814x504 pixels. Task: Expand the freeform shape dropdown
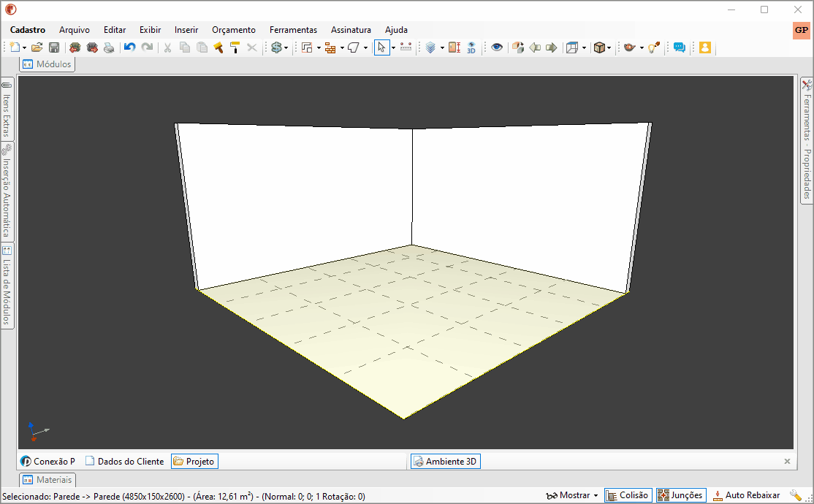coord(365,48)
